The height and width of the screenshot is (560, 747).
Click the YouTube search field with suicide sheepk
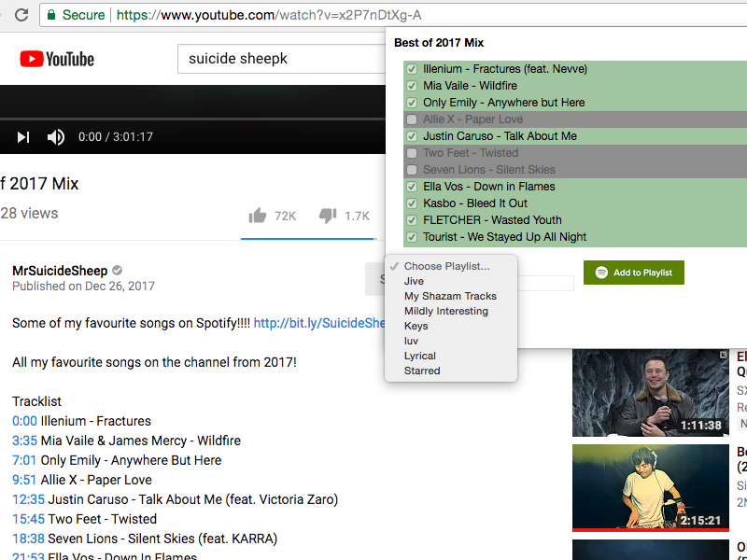pyautogui.click(x=282, y=59)
